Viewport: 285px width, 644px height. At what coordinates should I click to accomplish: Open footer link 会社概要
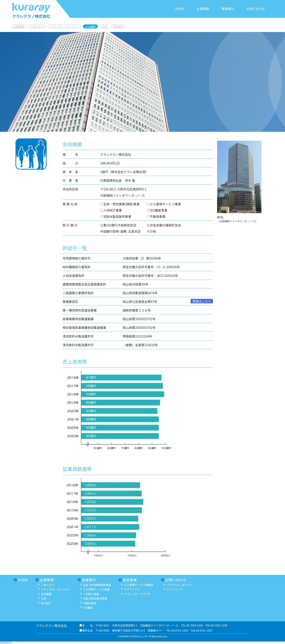(46, 594)
